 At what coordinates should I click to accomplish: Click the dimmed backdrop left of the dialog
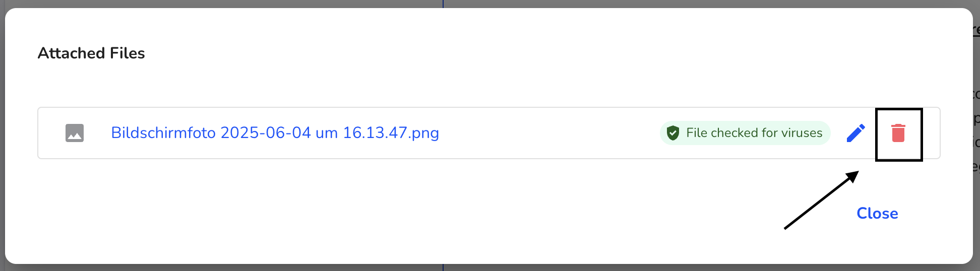click(x=2, y=136)
